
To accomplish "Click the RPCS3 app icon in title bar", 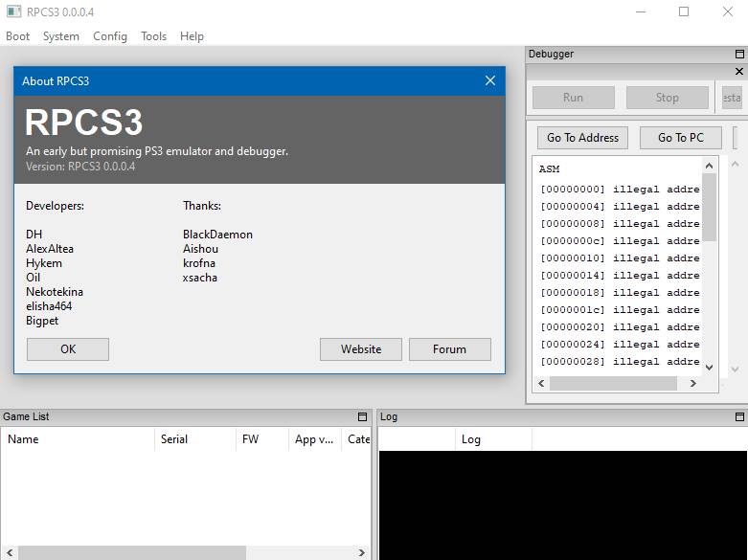I will pos(13,11).
